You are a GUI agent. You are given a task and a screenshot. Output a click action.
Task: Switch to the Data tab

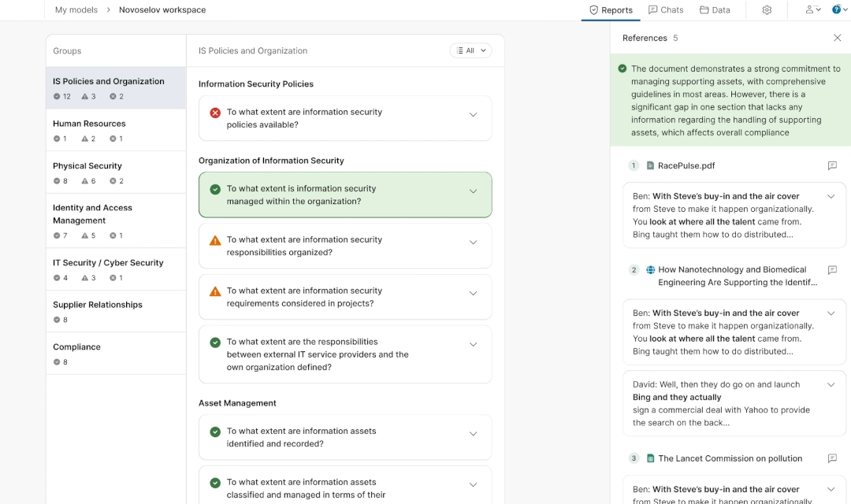point(714,9)
